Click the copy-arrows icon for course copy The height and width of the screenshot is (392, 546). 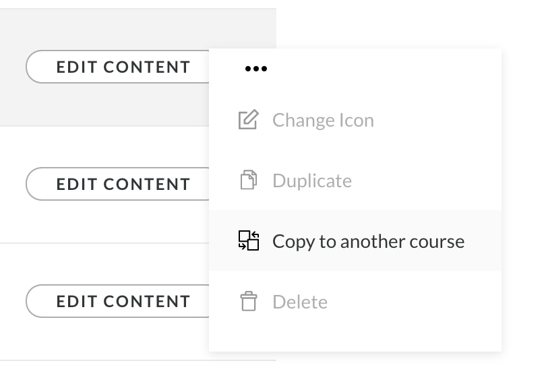pos(249,240)
